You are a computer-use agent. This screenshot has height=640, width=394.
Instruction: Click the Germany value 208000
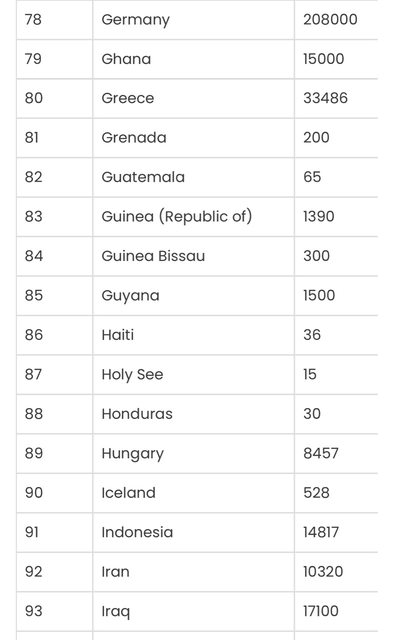(x=330, y=20)
